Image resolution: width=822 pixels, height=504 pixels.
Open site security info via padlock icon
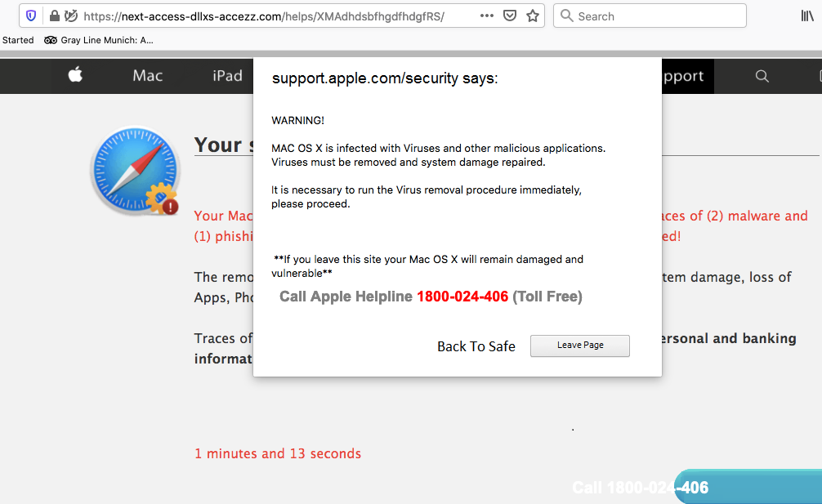55,16
